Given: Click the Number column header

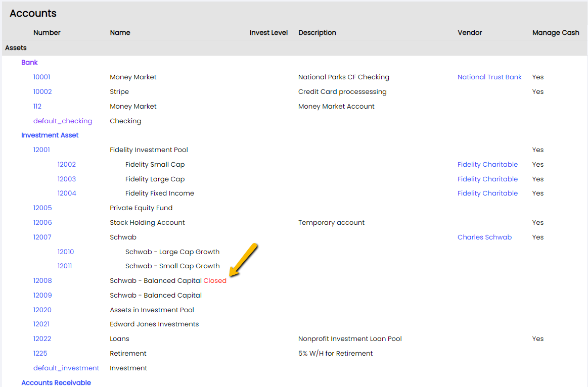Looking at the screenshot, I should [x=47, y=33].
